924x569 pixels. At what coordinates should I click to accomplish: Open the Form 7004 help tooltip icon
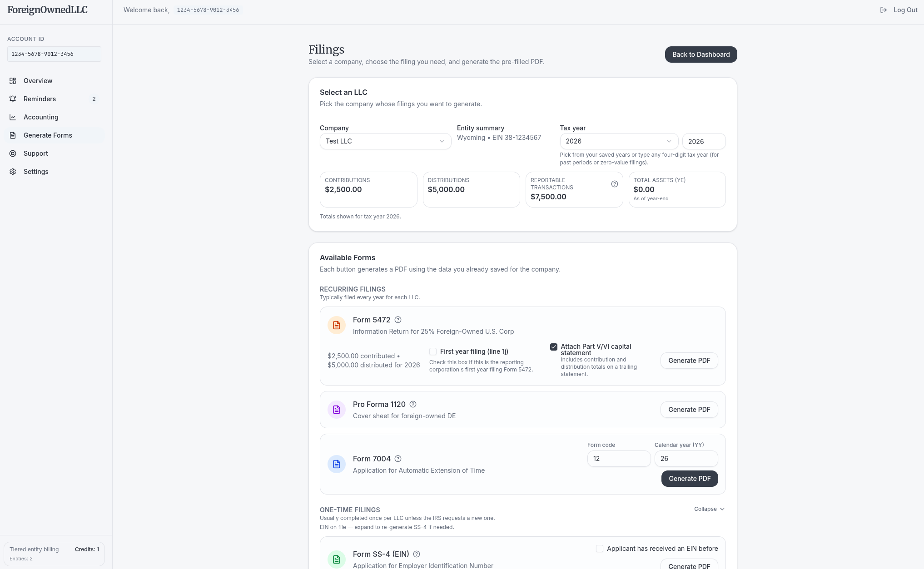click(x=398, y=459)
